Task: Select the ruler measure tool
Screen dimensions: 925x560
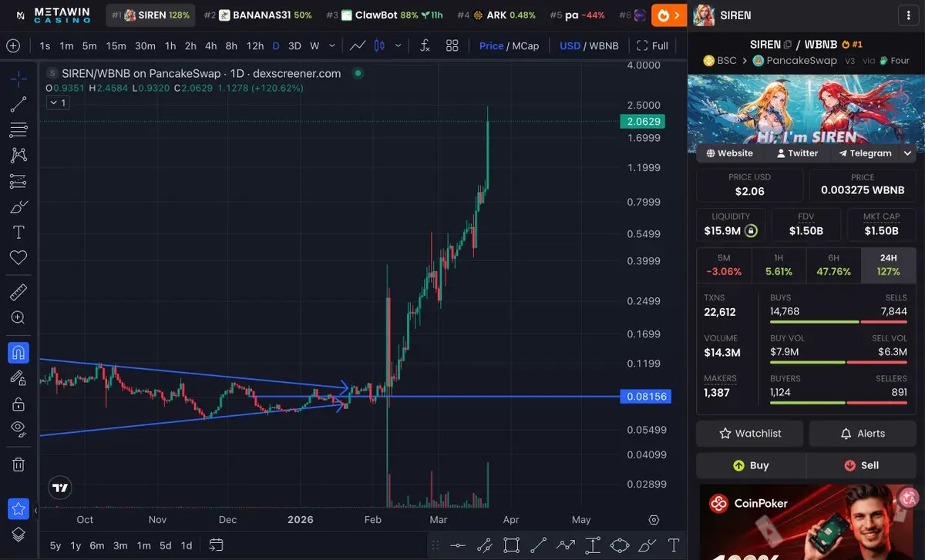Action: (x=18, y=292)
